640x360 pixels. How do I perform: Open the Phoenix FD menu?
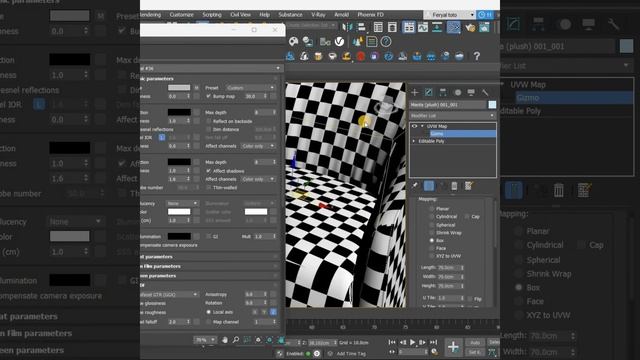(x=371, y=15)
